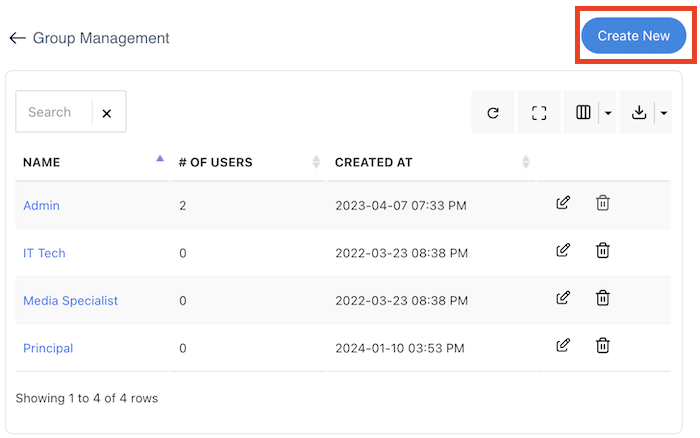Click the back arrow beside Group Management
Viewport: 700px width, 438px height.
(17, 38)
